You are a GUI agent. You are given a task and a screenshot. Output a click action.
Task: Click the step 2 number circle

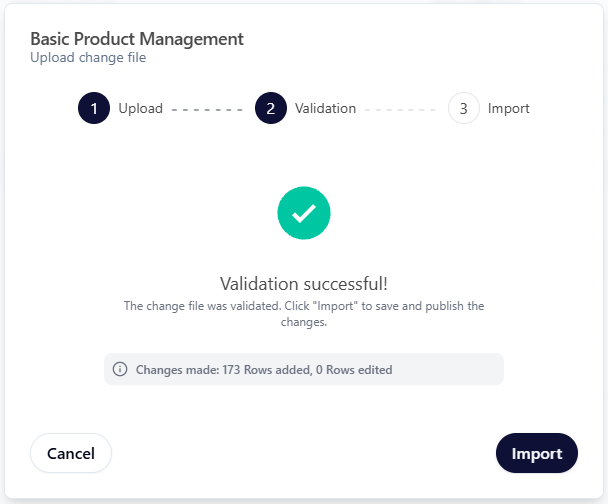[271, 108]
